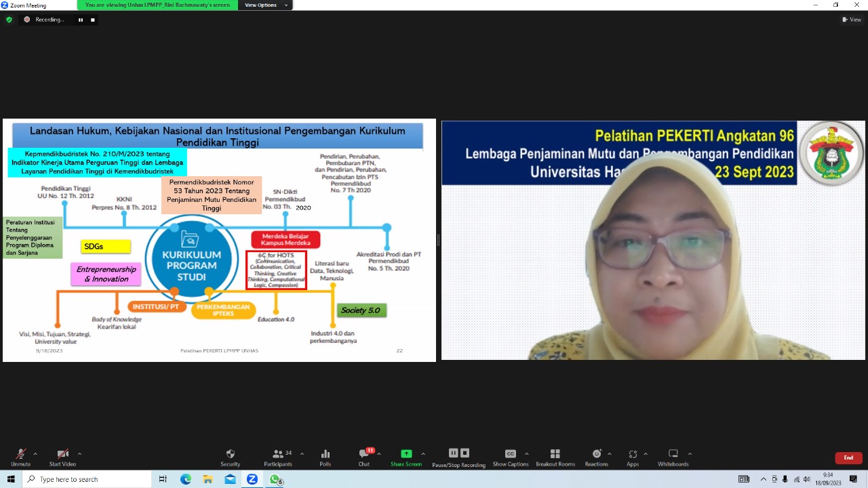Open the Security shield options

(230, 457)
